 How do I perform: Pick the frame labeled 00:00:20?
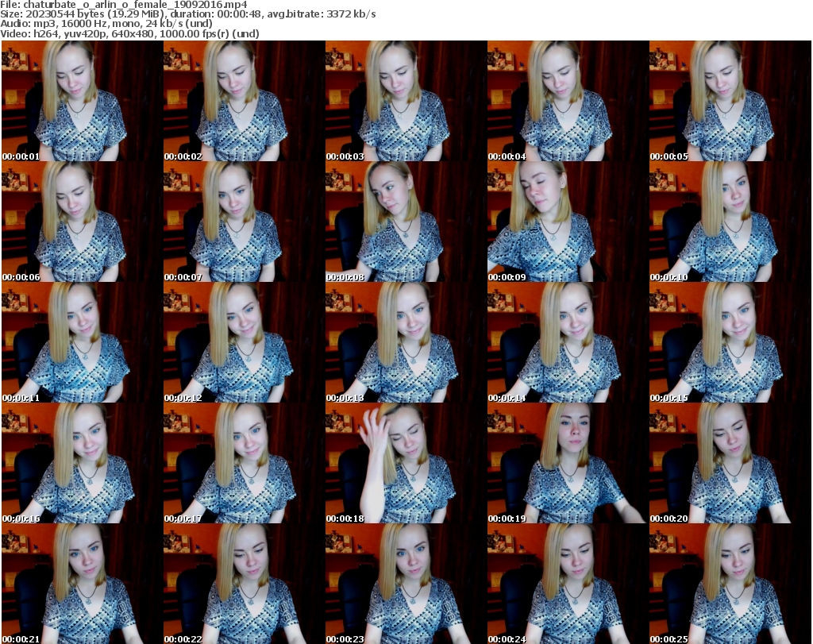730,464
